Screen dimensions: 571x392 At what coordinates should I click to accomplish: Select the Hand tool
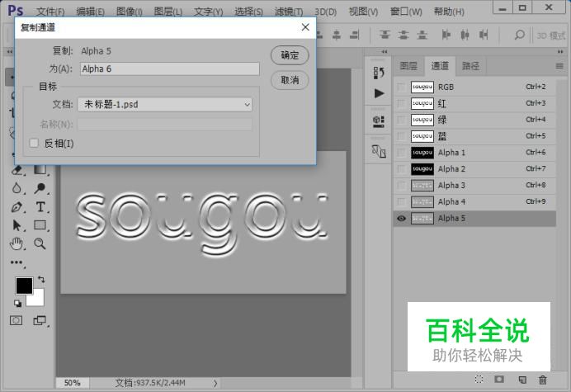click(x=17, y=243)
